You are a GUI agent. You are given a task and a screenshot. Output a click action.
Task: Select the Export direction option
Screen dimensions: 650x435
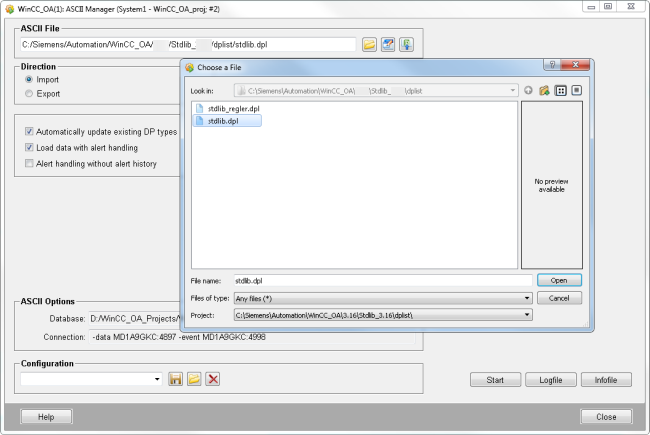pyautogui.click(x=29, y=94)
